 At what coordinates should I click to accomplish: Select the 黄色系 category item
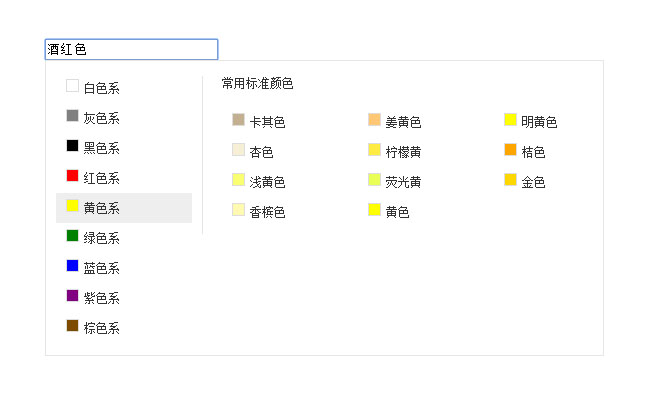[93, 208]
